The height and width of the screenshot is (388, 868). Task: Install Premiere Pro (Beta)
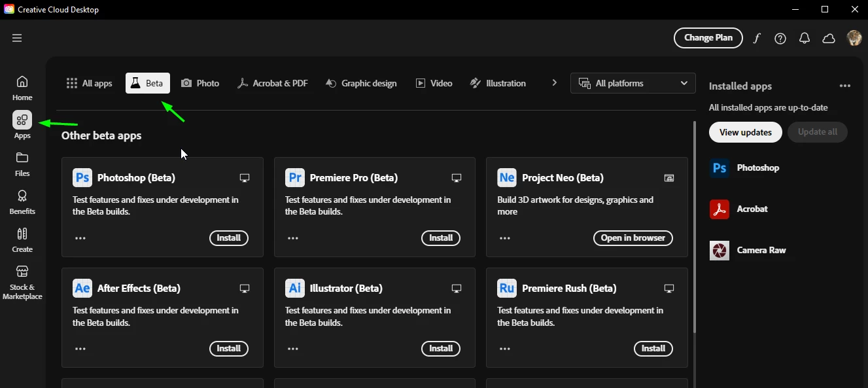[441, 238]
